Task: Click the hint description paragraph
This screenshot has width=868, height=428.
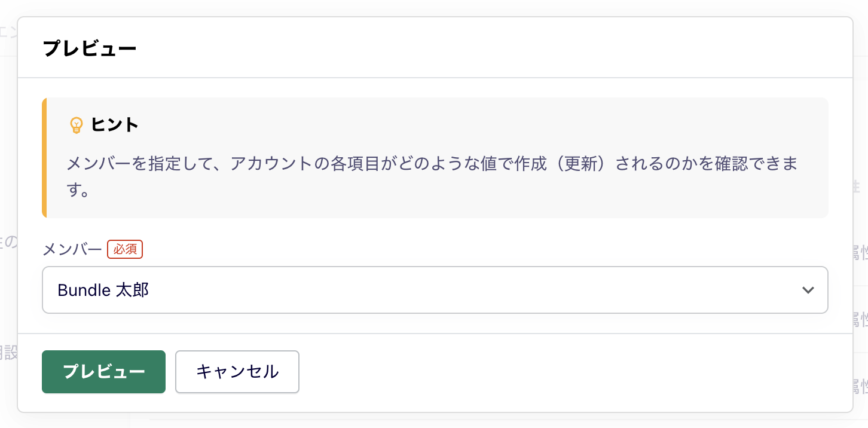Action: point(432,177)
